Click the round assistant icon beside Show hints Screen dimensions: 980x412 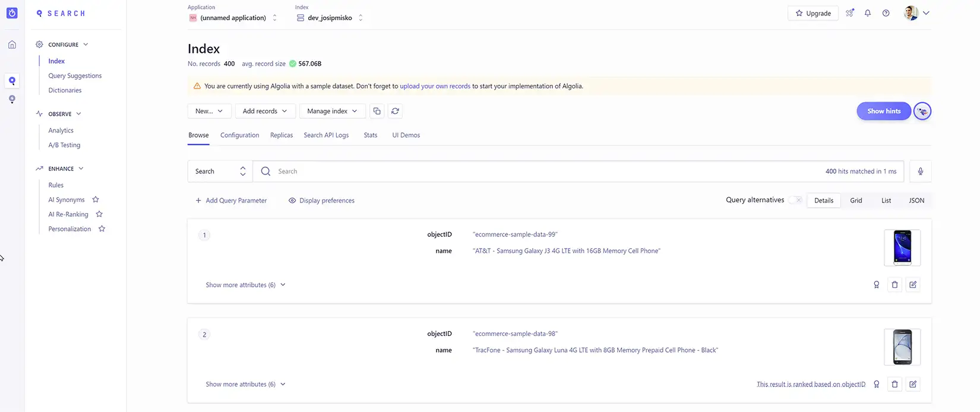(x=922, y=111)
